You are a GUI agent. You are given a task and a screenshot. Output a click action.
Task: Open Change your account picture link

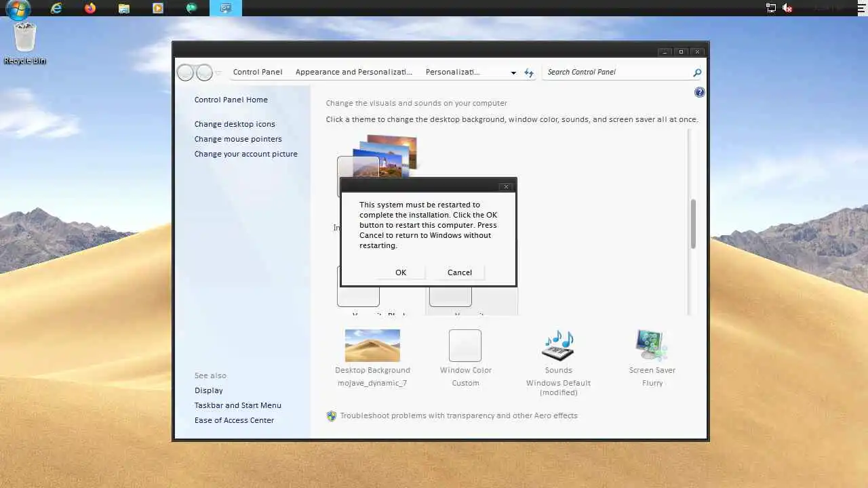(x=246, y=154)
